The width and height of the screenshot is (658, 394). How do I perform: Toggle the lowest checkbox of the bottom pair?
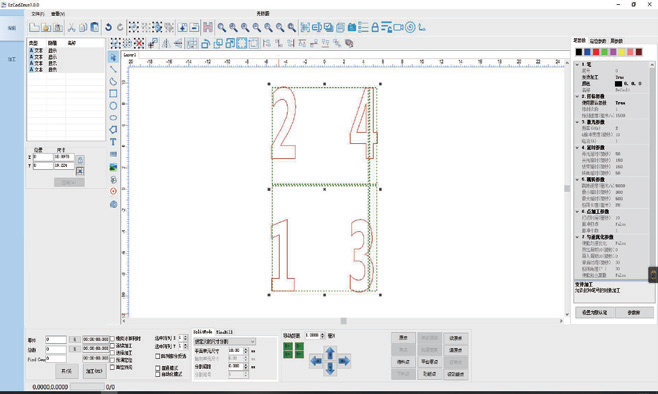[158, 374]
